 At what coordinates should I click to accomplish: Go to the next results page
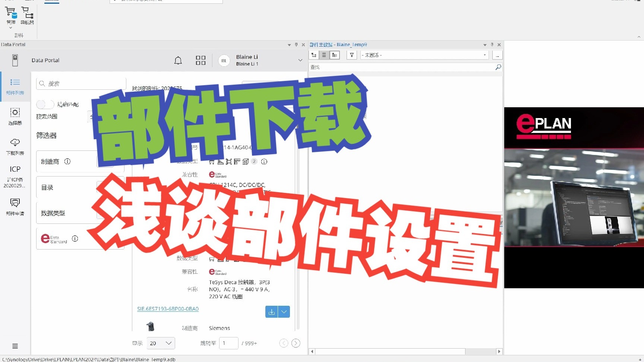point(296,343)
